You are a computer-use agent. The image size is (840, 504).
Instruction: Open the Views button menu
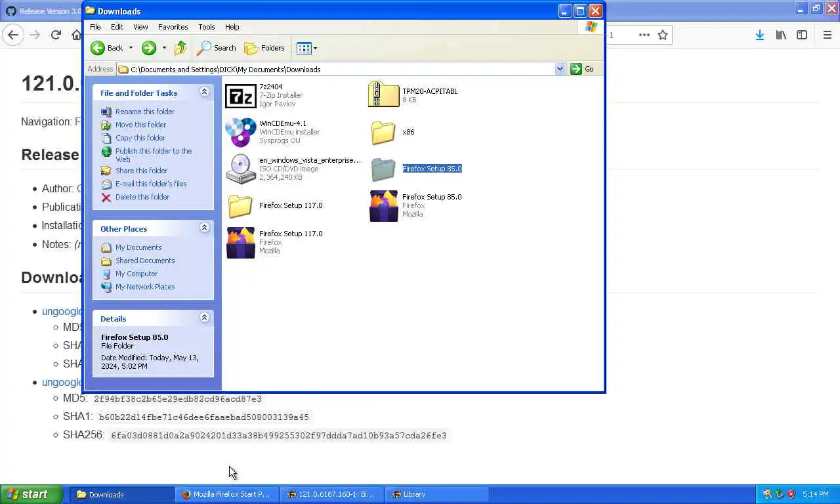306,48
